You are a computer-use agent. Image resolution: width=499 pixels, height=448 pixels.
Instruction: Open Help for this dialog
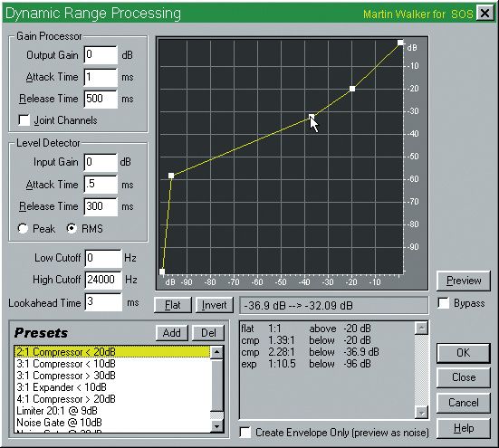tap(464, 428)
